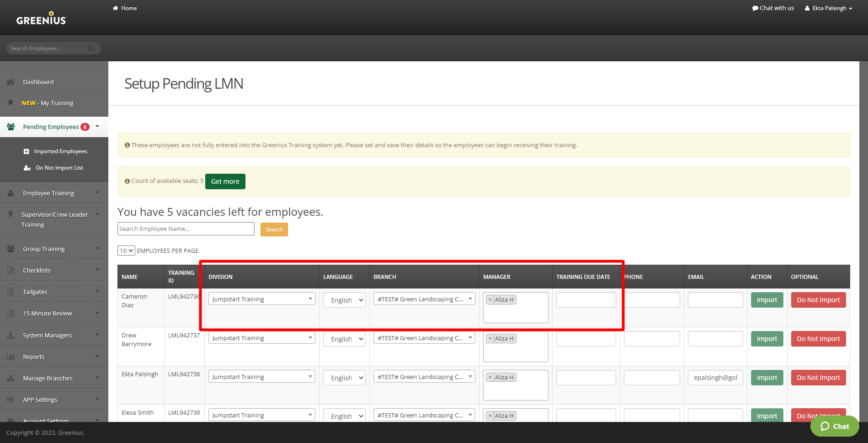The height and width of the screenshot is (443, 868).
Task: Open Branch dropdown for Ekta Palsingh
Action: click(x=424, y=377)
